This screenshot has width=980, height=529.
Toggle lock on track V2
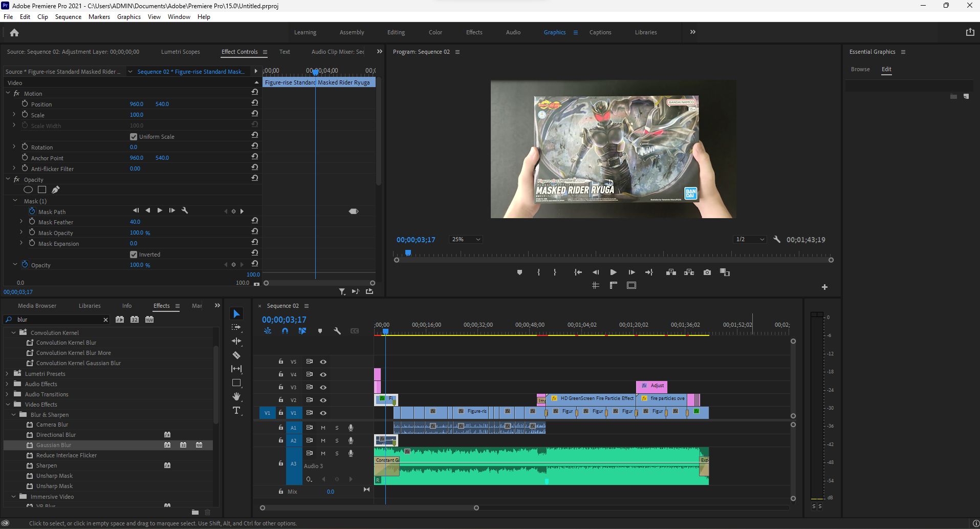[x=280, y=400]
